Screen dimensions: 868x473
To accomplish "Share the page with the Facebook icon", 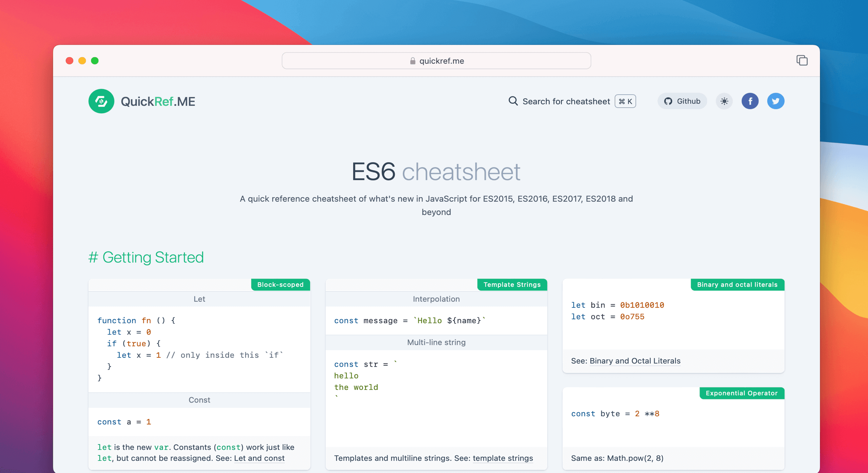I will 750,101.
